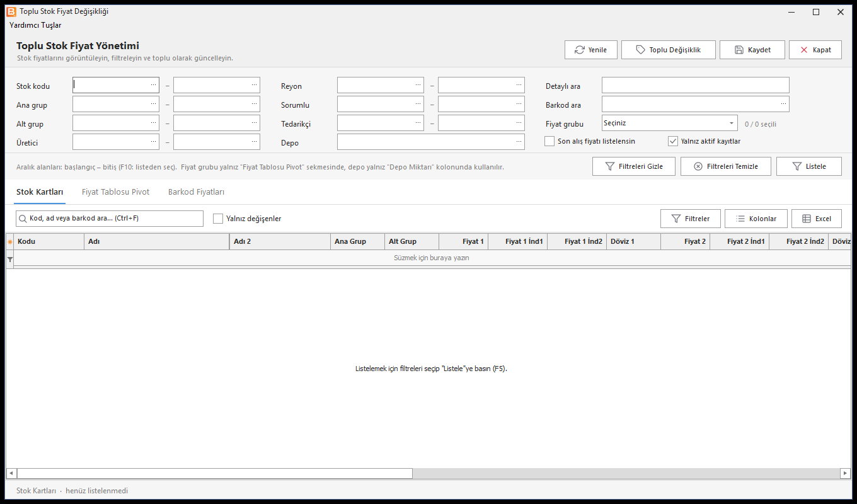Screen dimensions: 857x504
Task: Click the grid icon on Excel button
Action: point(806,219)
